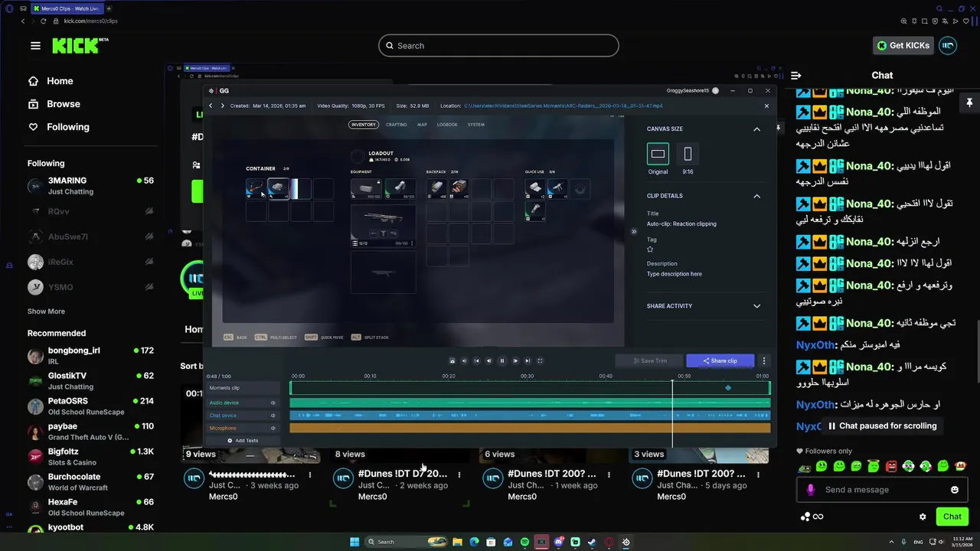Go to Home in sidebar
This screenshot has height=551, width=980.
click(60, 81)
